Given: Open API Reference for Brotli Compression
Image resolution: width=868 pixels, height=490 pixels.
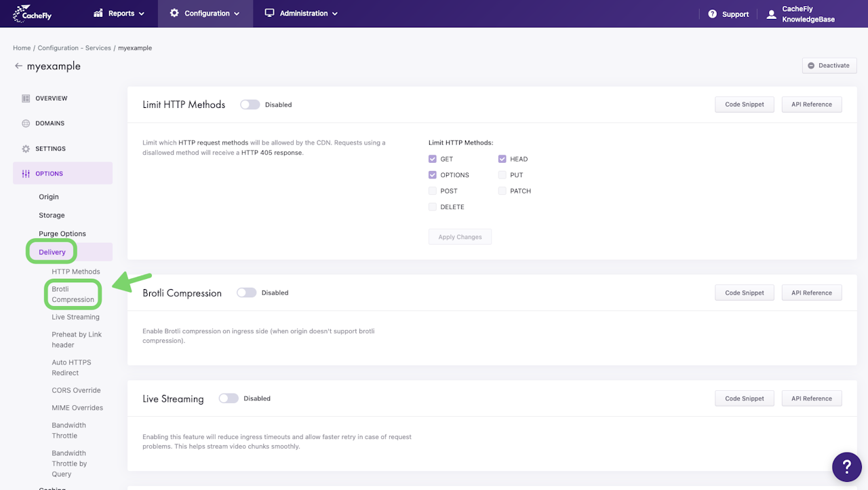Looking at the screenshot, I should [x=812, y=293].
